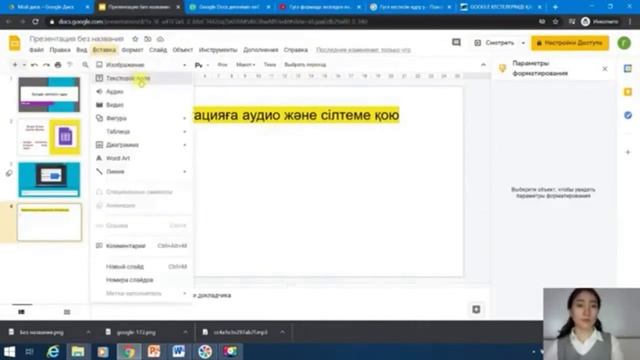Open the Вид menu
Screen dimensions: 640x360
[x=82, y=50]
